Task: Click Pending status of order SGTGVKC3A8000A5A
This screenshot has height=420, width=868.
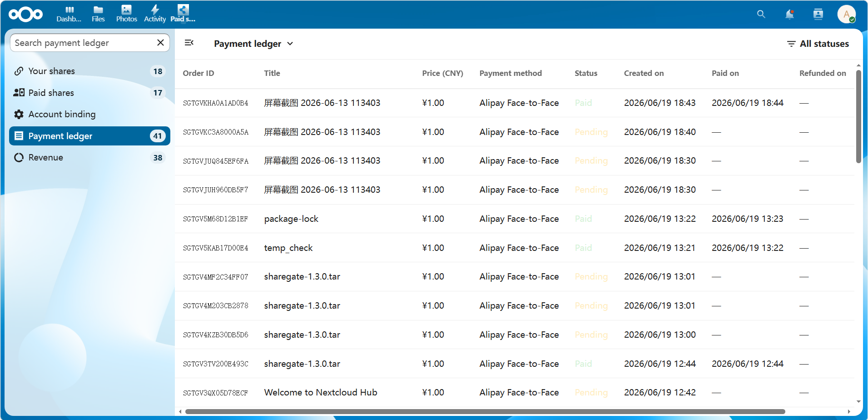Action: (x=591, y=132)
